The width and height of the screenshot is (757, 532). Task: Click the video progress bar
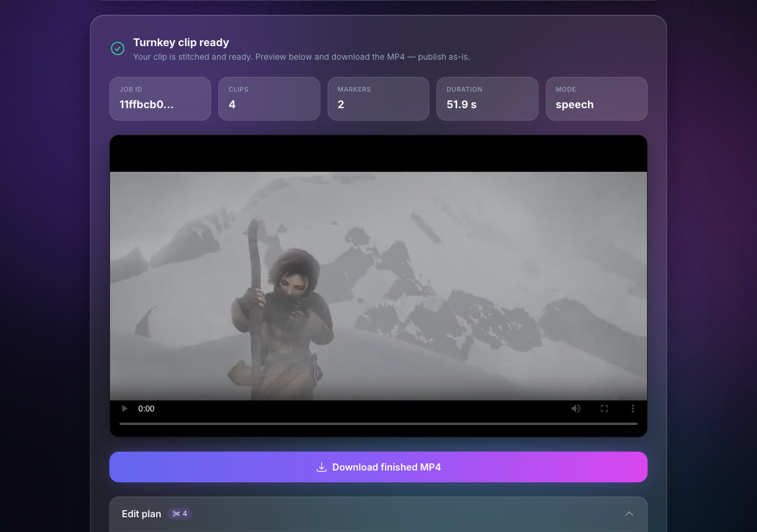pyautogui.click(x=378, y=423)
